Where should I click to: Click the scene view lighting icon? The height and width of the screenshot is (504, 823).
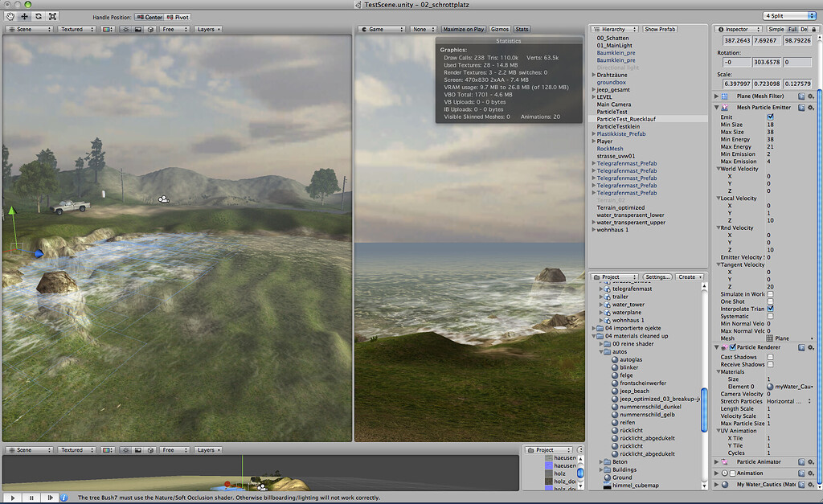pos(127,28)
